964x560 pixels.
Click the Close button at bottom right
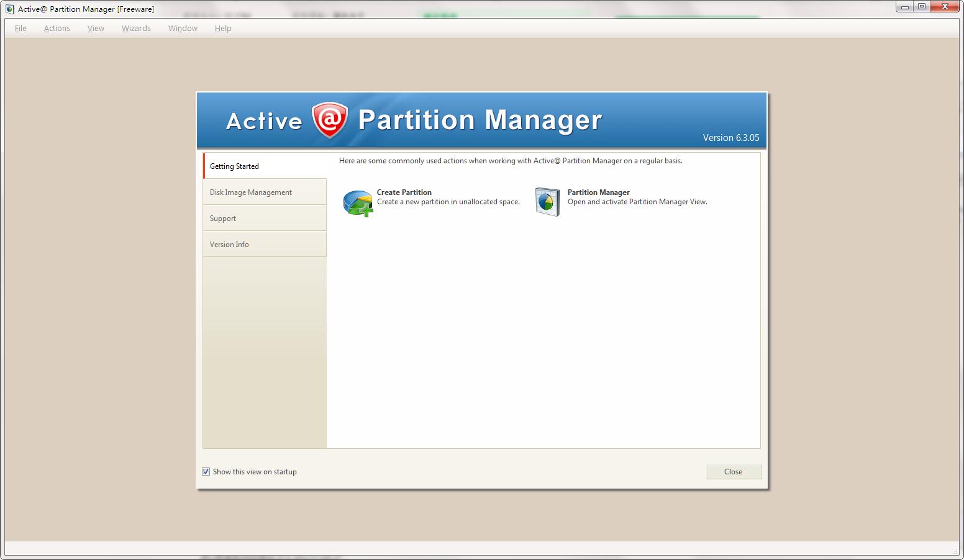coord(733,472)
